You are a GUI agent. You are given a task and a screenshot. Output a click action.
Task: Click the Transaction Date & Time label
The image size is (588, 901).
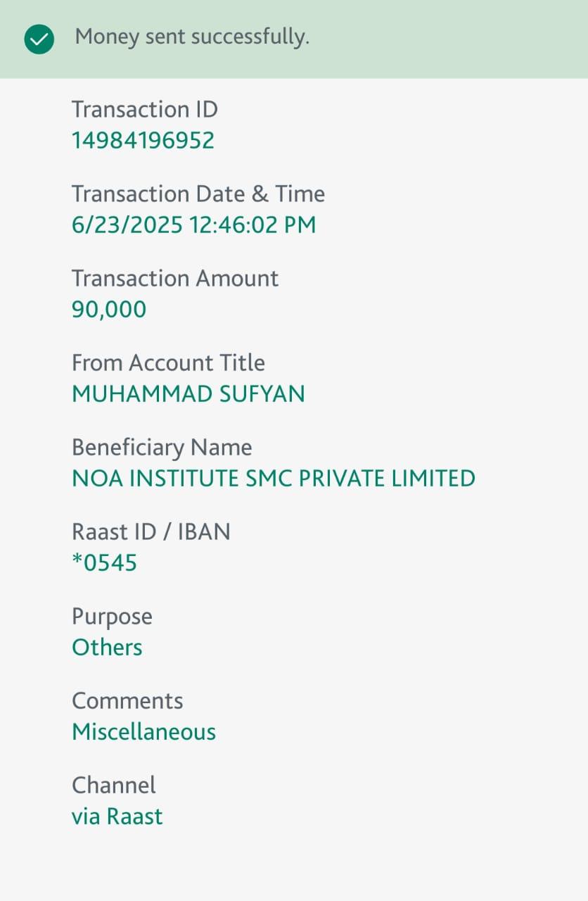[198, 194]
